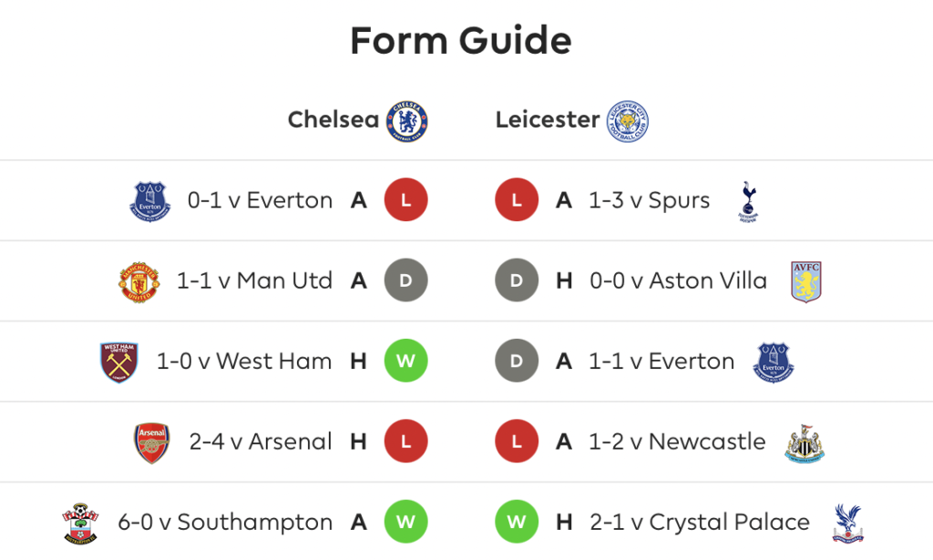Open the 2-4 v Arsenal match result
The height and width of the screenshot is (560, 933).
tap(261, 442)
